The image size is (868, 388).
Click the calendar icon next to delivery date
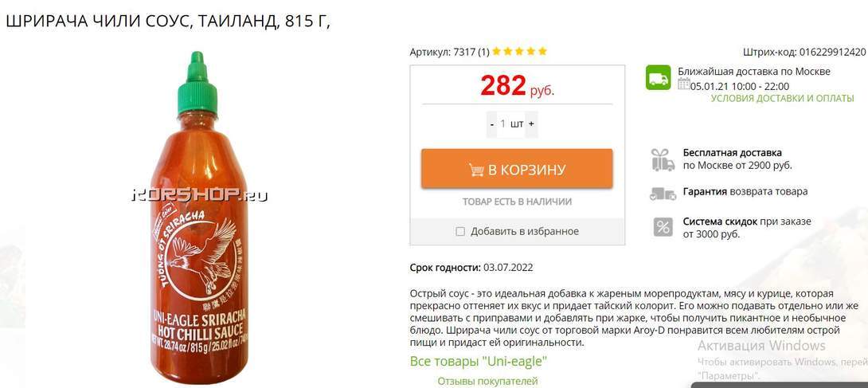tap(684, 84)
